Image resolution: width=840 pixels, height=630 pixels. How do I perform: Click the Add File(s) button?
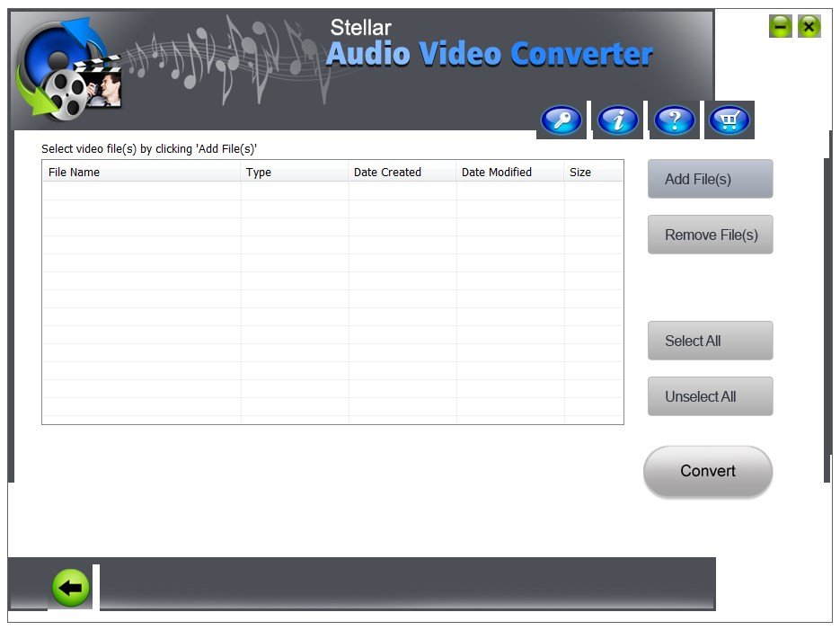tap(711, 179)
